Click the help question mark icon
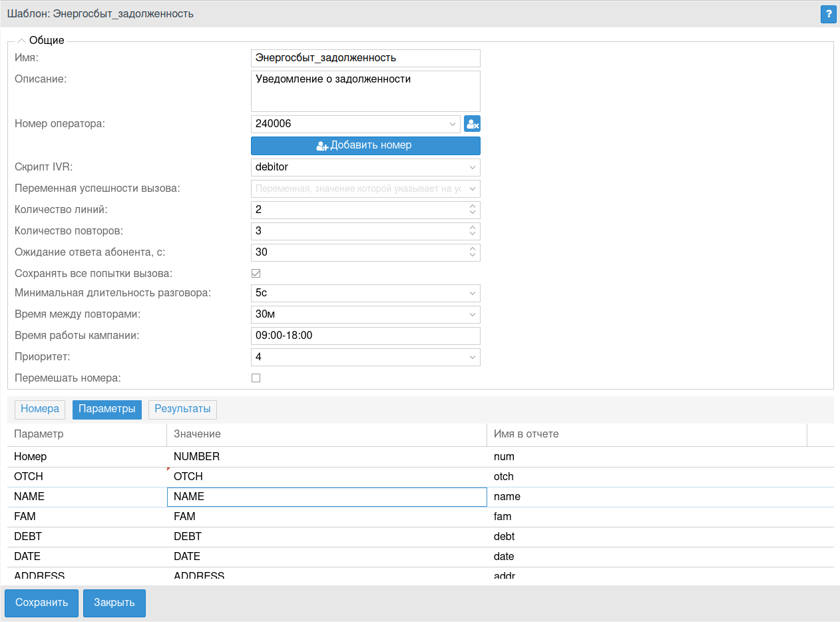The width and height of the screenshot is (840, 622). coord(829,14)
